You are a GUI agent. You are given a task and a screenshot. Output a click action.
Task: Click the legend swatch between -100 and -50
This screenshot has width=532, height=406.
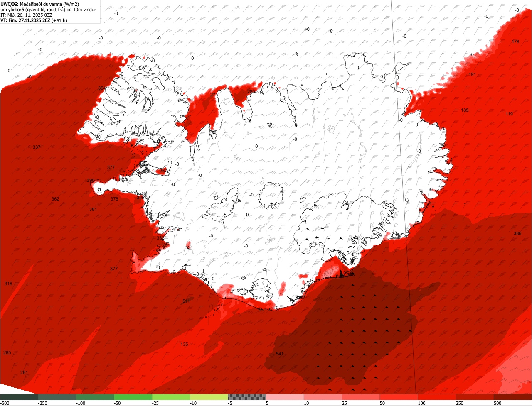click(x=95, y=397)
